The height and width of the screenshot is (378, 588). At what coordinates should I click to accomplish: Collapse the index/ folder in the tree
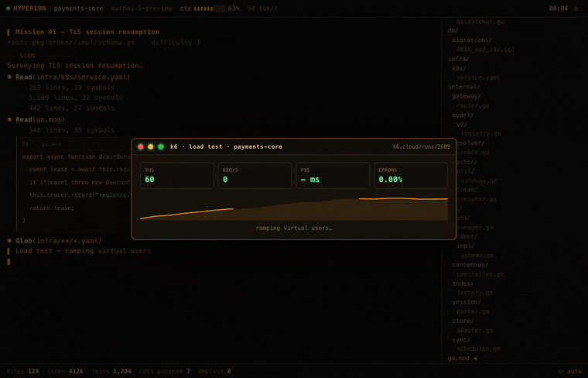463,283
